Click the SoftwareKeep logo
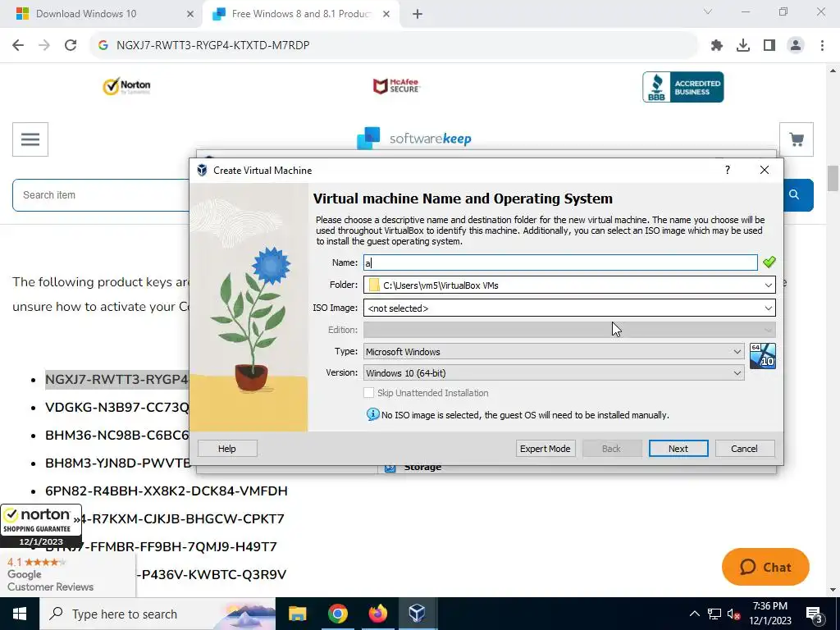Viewport: 840px width, 630px height. 414,139
